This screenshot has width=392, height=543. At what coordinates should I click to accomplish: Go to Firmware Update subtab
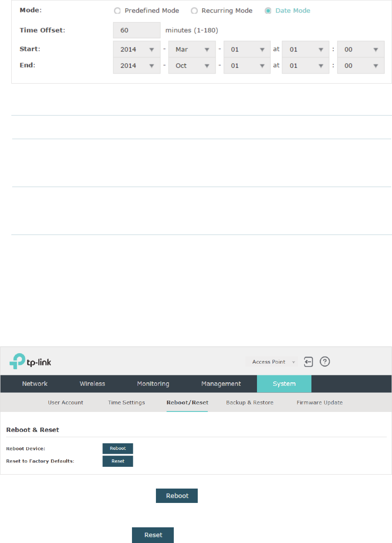[320, 402]
